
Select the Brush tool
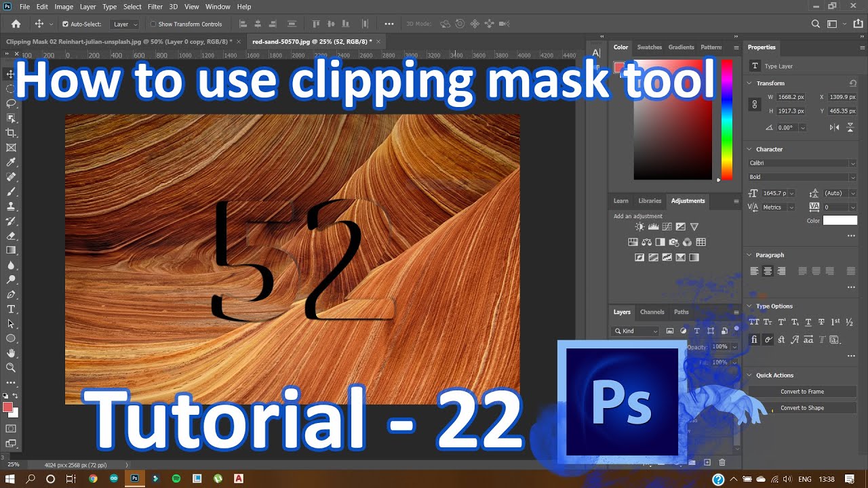tap(11, 192)
